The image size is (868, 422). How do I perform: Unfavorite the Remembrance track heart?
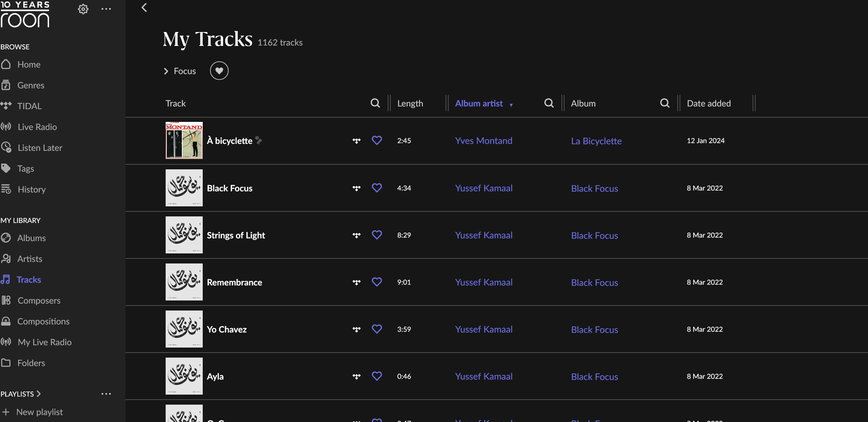pyautogui.click(x=376, y=282)
